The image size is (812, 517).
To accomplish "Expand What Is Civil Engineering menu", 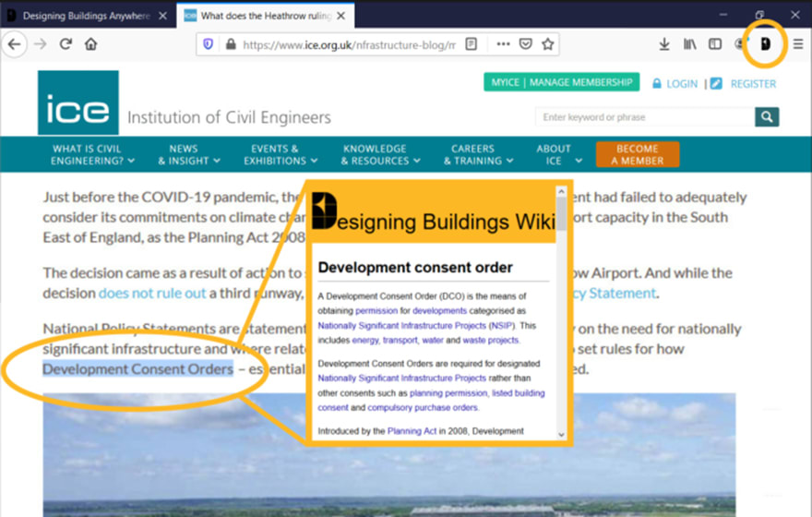I will click(92, 155).
